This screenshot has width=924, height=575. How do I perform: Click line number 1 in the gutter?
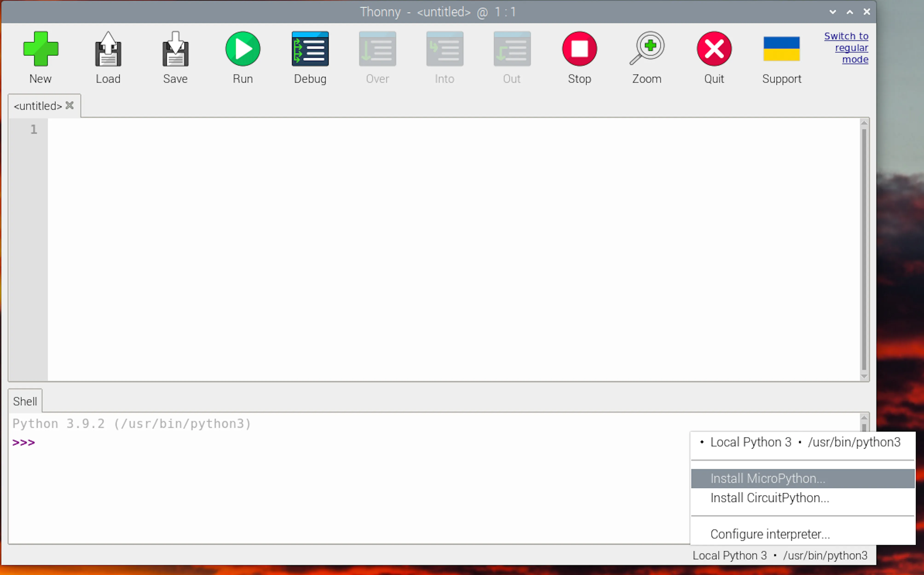point(34,129)
